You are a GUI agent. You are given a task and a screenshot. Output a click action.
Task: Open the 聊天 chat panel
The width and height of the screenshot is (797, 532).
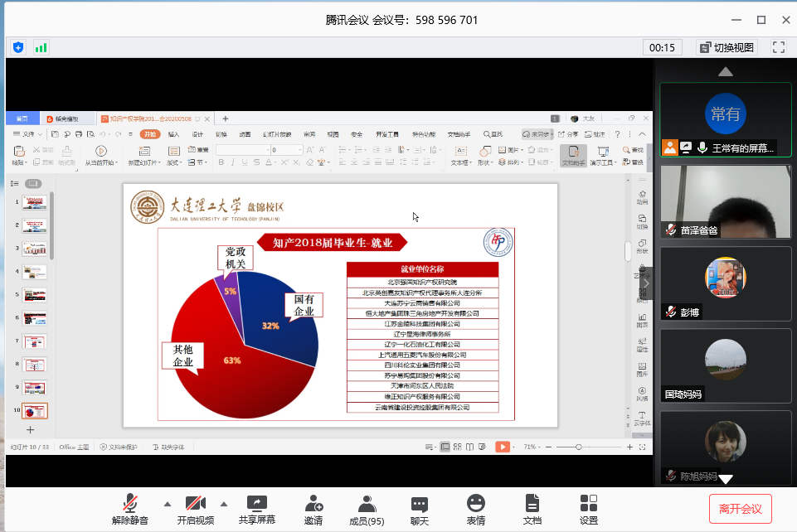(420, 508)
